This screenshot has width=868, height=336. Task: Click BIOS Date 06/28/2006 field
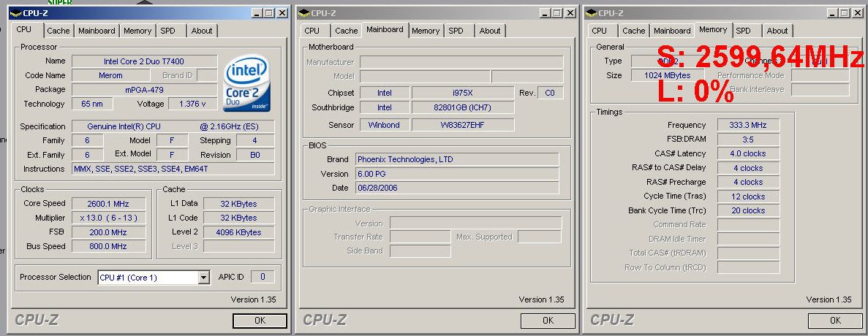coord(457,188)
